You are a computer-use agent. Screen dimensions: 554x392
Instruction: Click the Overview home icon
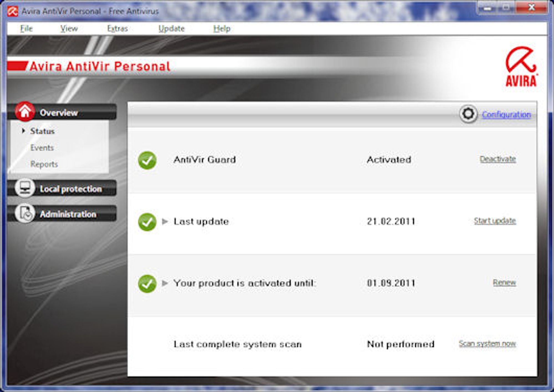[x=25, y=112]
